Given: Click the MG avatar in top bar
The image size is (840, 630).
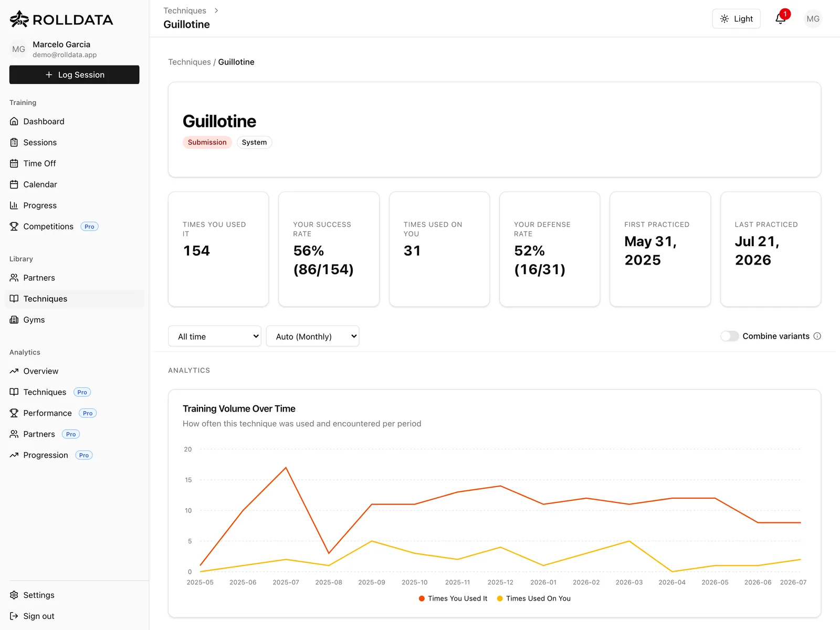Looking at the screenshot, I should 813,19.
